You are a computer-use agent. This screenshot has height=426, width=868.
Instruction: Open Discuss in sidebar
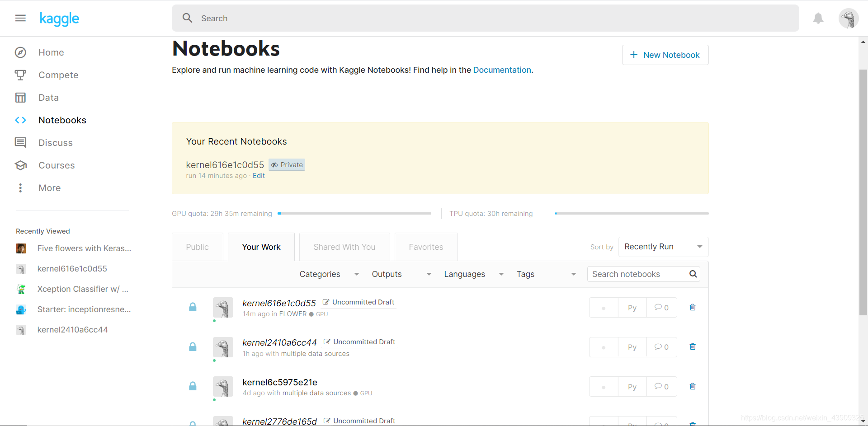(x=56, y=143)
